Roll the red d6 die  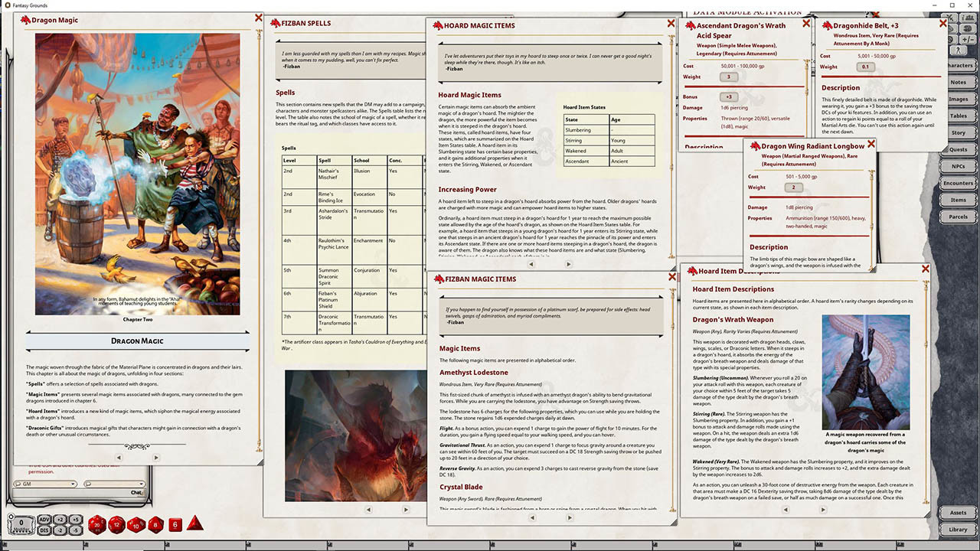click(175, 524)
